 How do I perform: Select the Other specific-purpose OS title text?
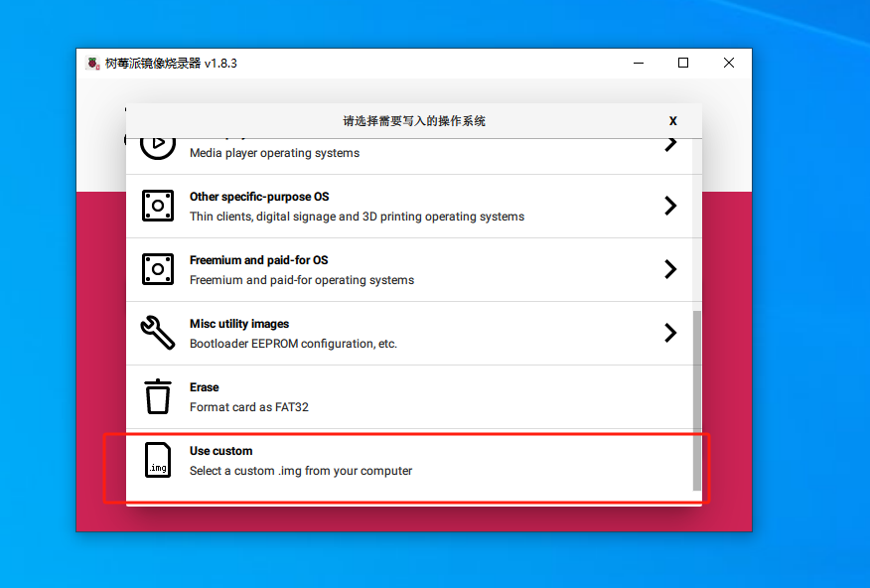pos(259,197)
